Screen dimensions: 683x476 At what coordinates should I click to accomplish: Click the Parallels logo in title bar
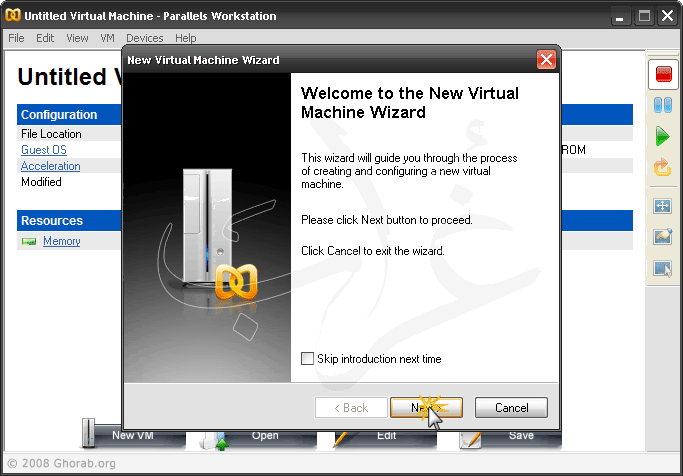[13, 15]
